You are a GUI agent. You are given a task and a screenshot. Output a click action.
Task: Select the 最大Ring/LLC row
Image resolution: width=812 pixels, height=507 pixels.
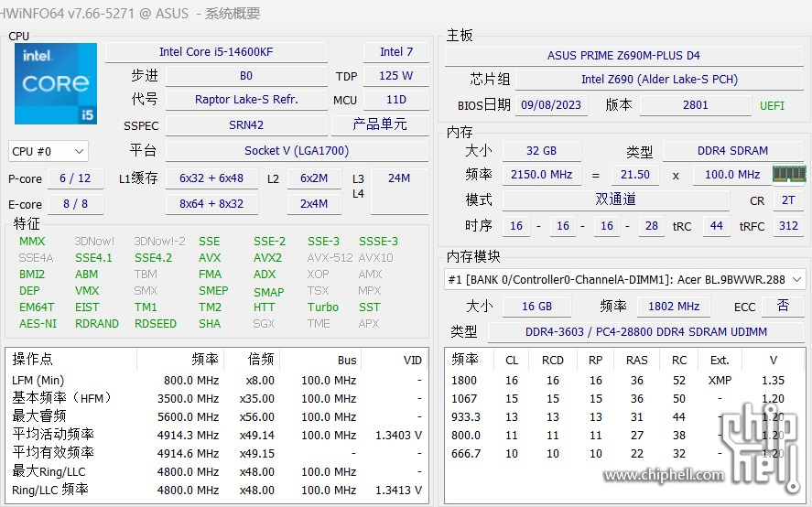(217, 472)
